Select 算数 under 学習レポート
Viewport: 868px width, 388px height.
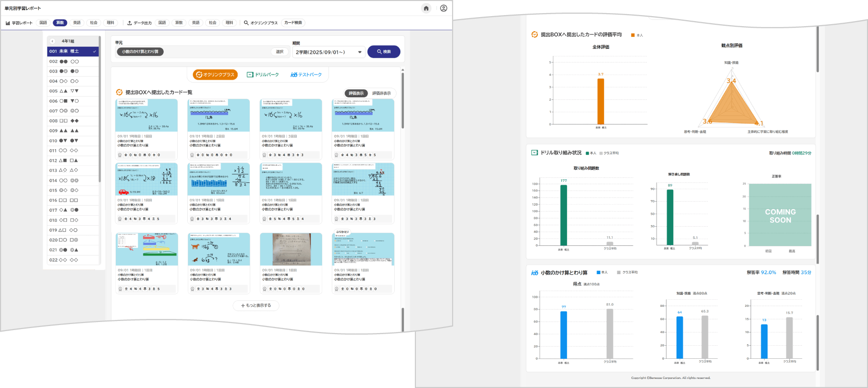[60, 23]
